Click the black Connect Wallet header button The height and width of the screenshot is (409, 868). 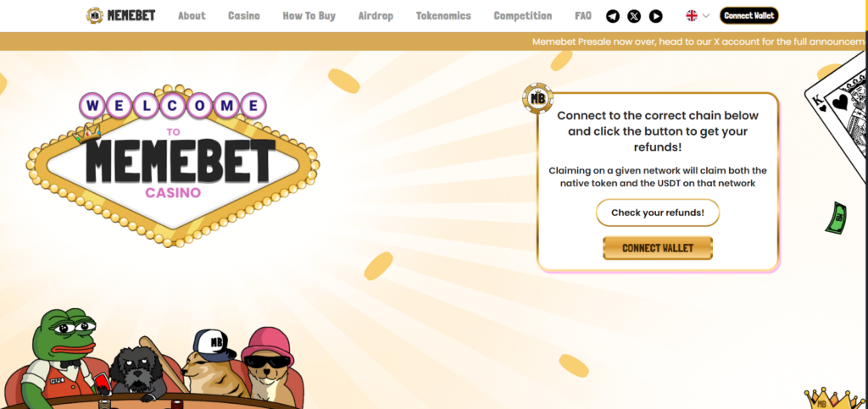[749, 15]
